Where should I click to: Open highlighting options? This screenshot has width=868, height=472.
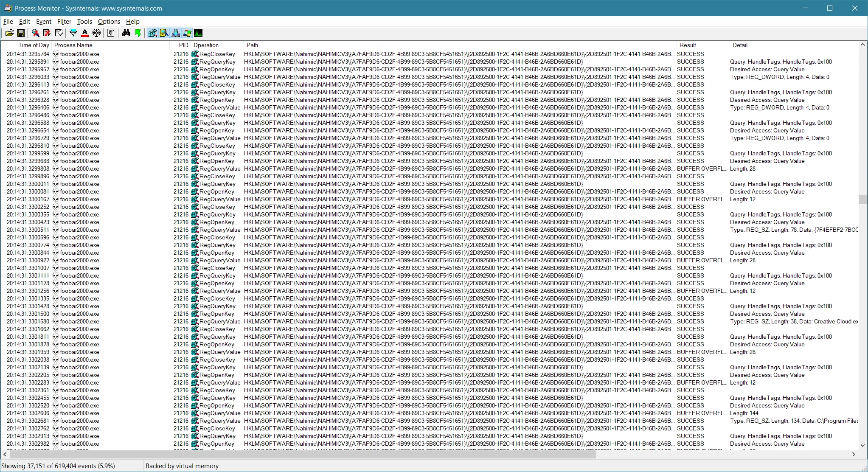pyautogui.click(x=85, y=33)
